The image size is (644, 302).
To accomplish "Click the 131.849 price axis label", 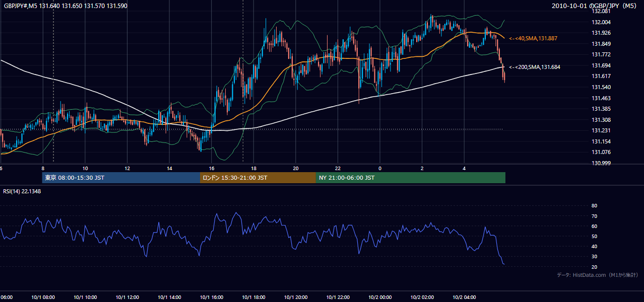I will (601, 44).
